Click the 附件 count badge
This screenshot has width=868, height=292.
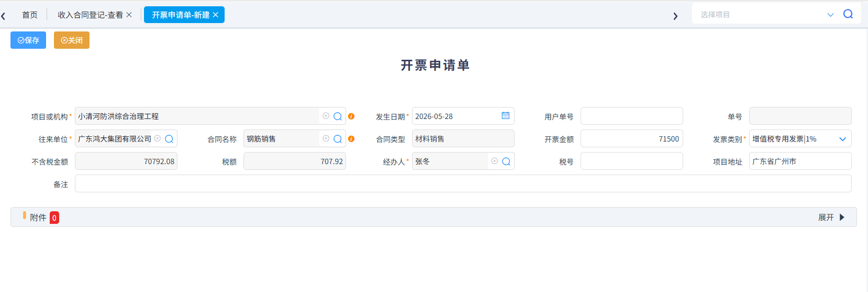point(54,218)
